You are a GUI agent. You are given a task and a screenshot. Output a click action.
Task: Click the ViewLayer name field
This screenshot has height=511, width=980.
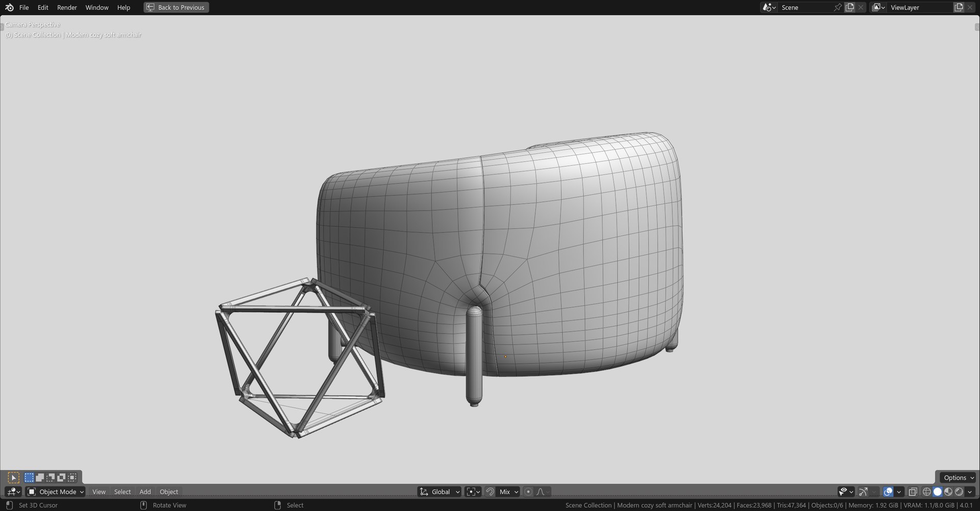(x=920, y=7)
